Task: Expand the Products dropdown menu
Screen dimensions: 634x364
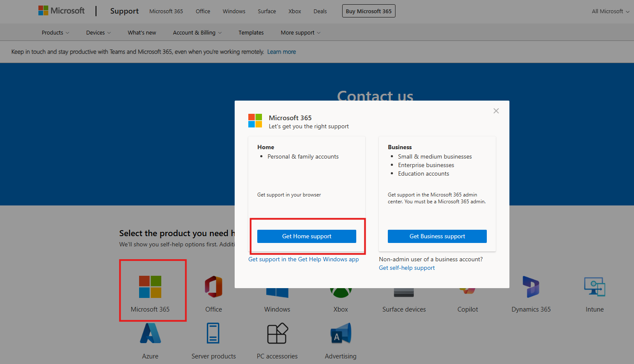Action: (55, 33)
